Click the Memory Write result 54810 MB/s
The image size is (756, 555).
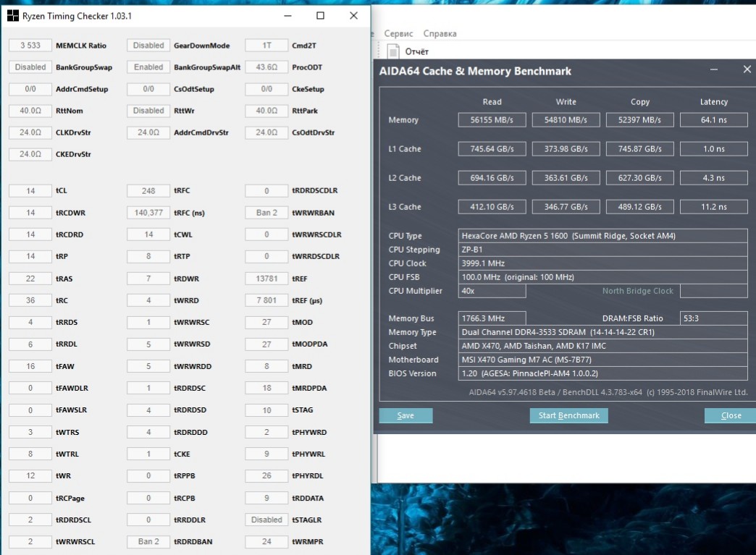coord(566,120)
